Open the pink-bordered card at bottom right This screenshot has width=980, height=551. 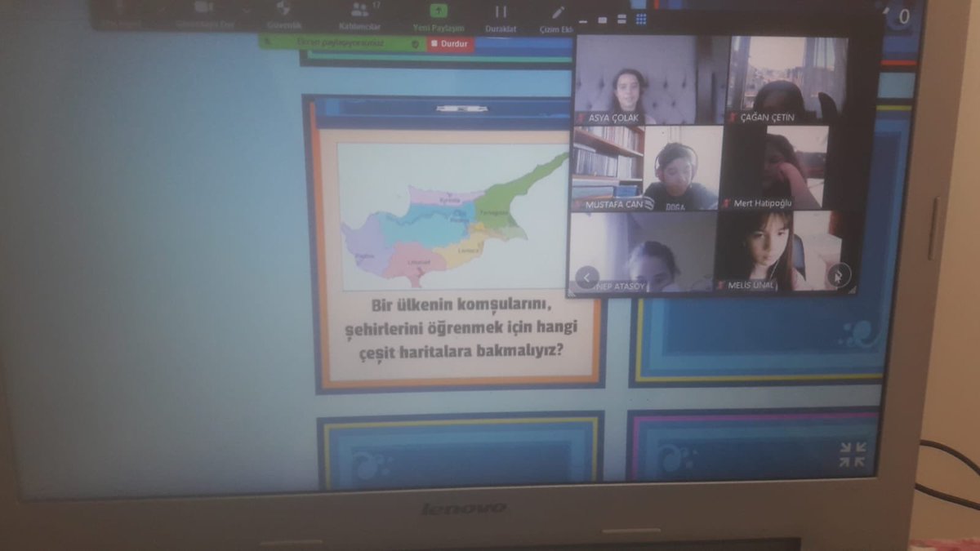(751, 445)
